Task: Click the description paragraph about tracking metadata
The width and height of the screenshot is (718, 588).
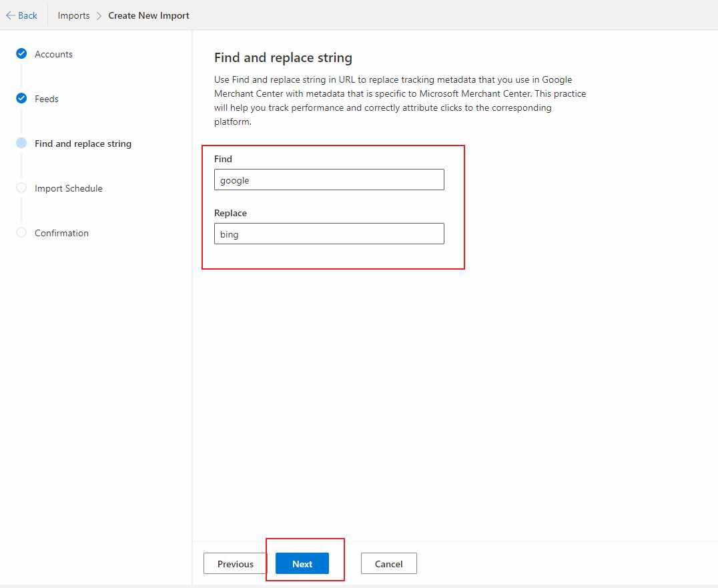Action: click(x=400, y=100)
